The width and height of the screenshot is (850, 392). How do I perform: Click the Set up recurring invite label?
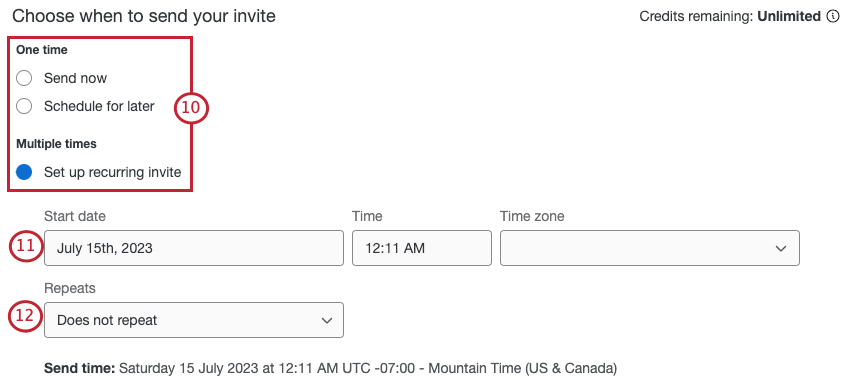pos(113,172)
